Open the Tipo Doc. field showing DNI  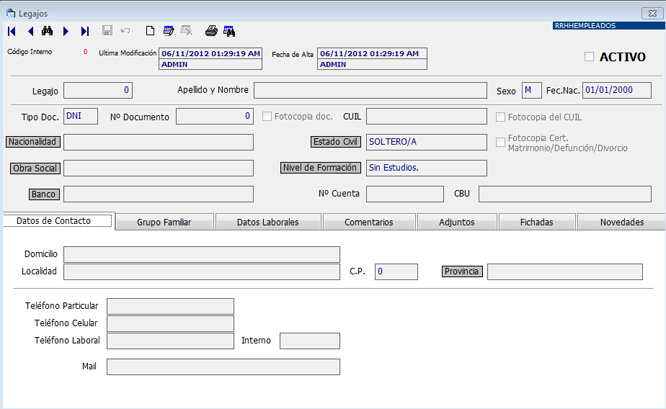[80, 116]
